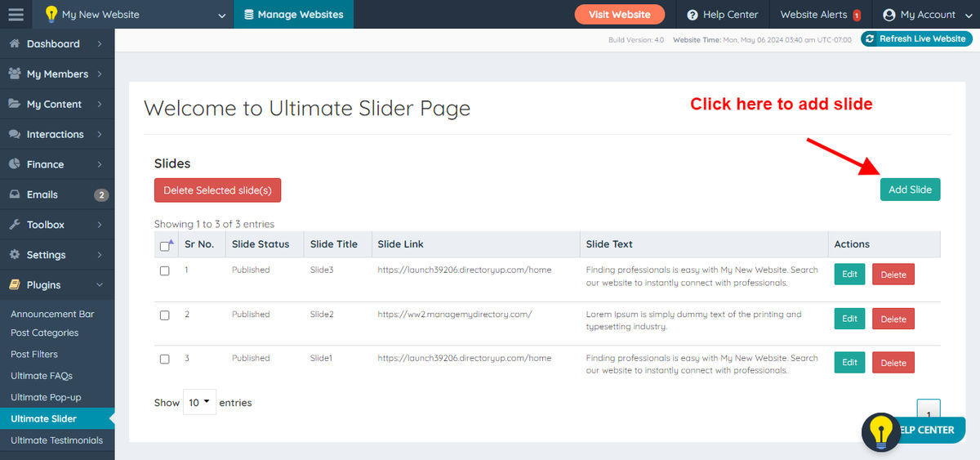Edit the Slide3 row
The width and height of the screenshot is (980, 460).
pyautogui.click(x=849, y=274)
